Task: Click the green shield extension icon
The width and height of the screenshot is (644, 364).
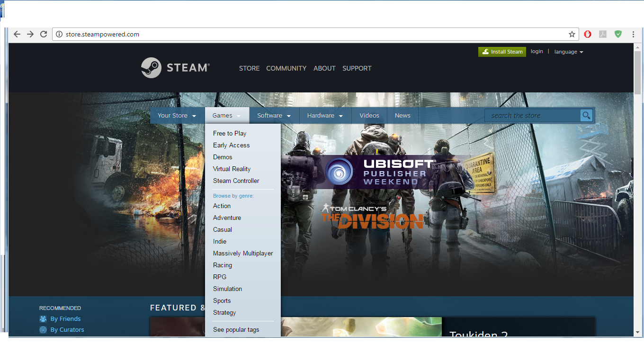Action: tap(618, 34)
